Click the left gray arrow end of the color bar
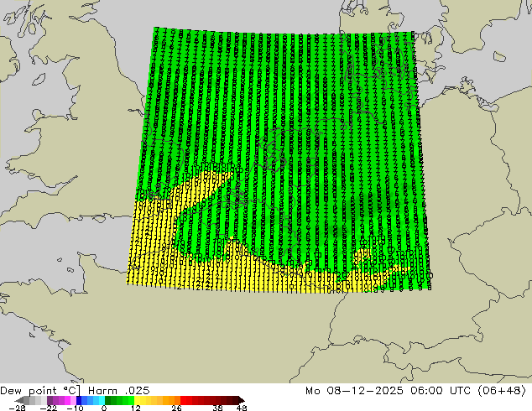 (18, 400)
